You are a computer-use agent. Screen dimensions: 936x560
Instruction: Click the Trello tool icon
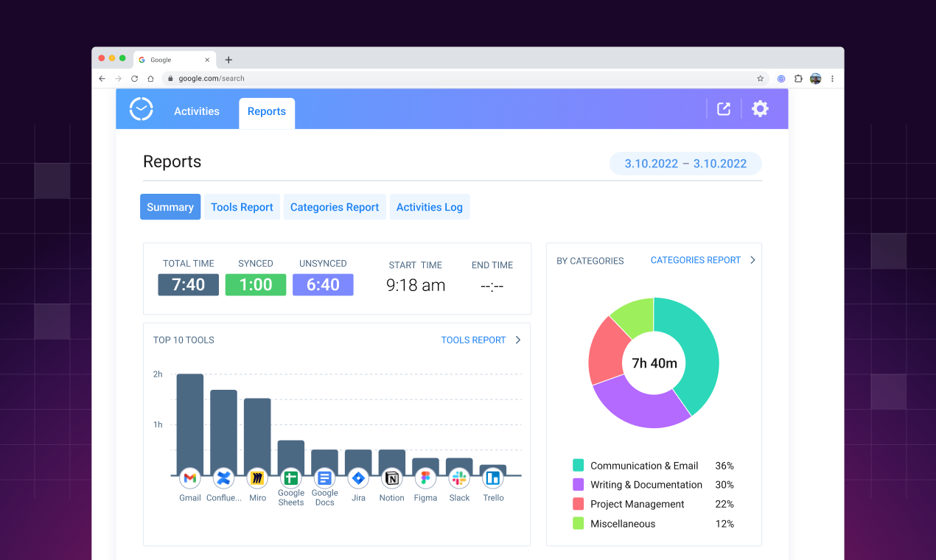pos(493,478)
